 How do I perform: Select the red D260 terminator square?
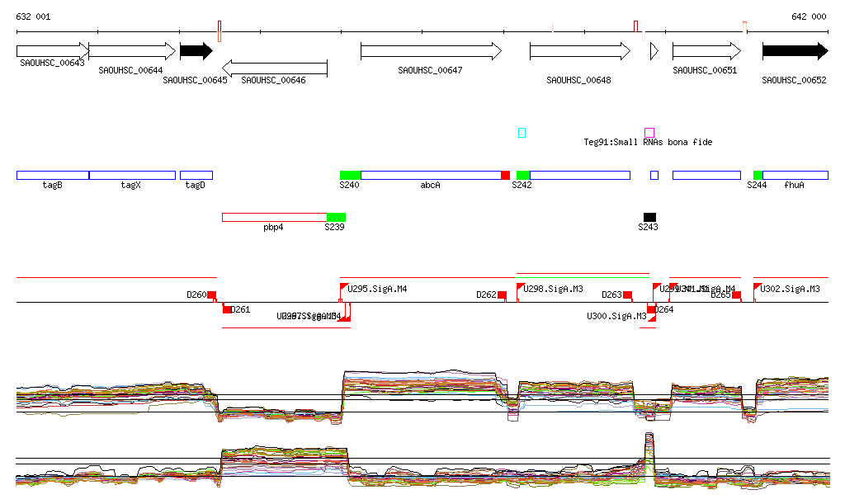tap(212, 295)
